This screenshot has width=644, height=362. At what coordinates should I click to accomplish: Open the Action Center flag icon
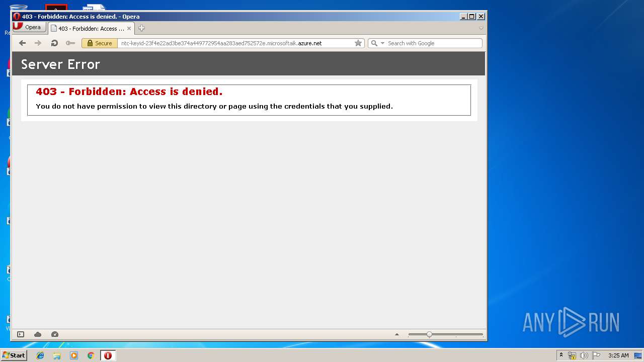pos(596,355)
